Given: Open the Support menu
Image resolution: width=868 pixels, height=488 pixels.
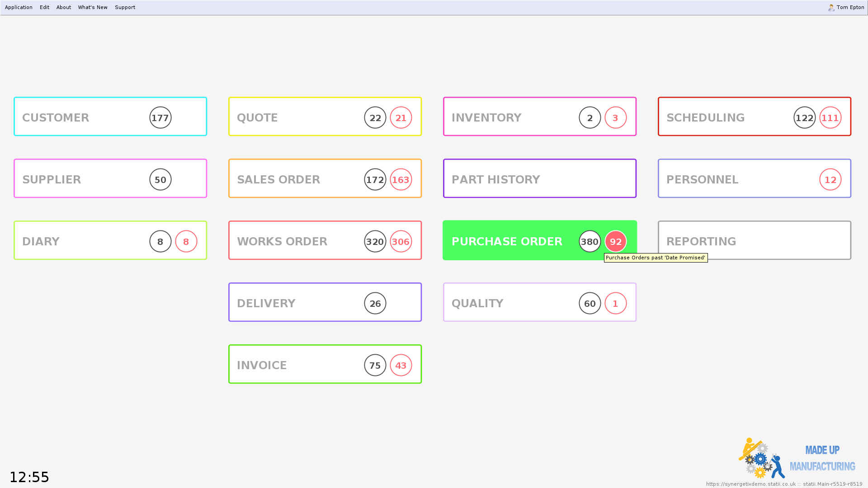Looking at the screenshot, I should click(x=125, y=7).
